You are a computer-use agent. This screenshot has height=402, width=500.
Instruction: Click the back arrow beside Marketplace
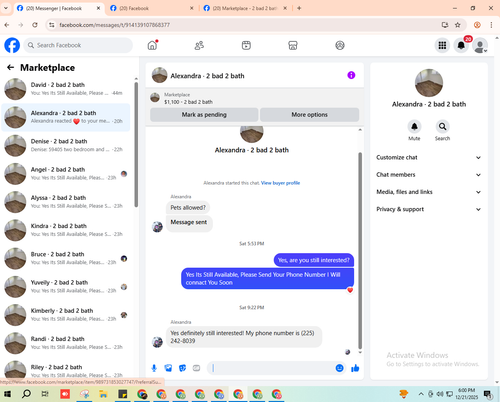pos(10,67)
